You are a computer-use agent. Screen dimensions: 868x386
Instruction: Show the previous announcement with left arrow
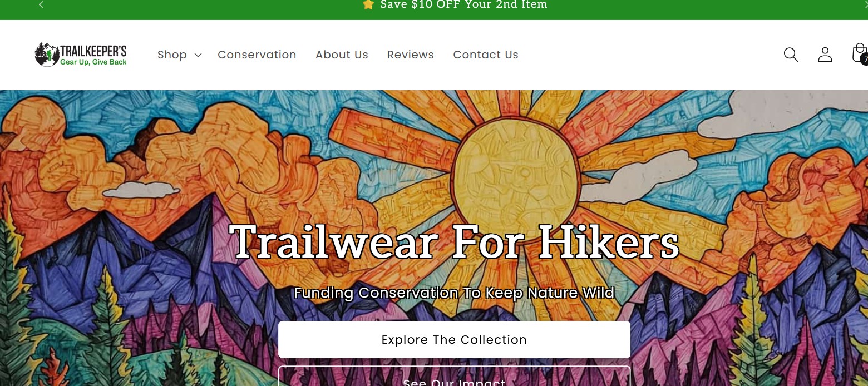point(41,4)
